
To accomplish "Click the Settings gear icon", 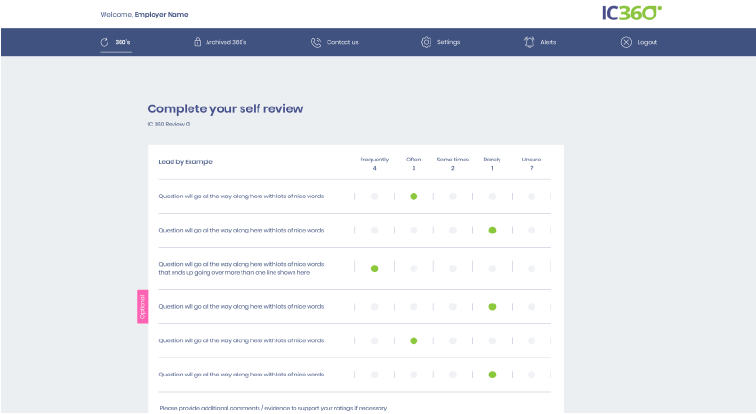I will [426, 42].
